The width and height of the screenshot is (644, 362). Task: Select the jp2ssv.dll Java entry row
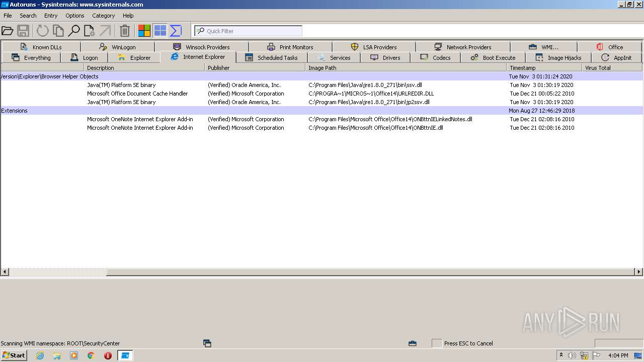(x=321, y=102)
